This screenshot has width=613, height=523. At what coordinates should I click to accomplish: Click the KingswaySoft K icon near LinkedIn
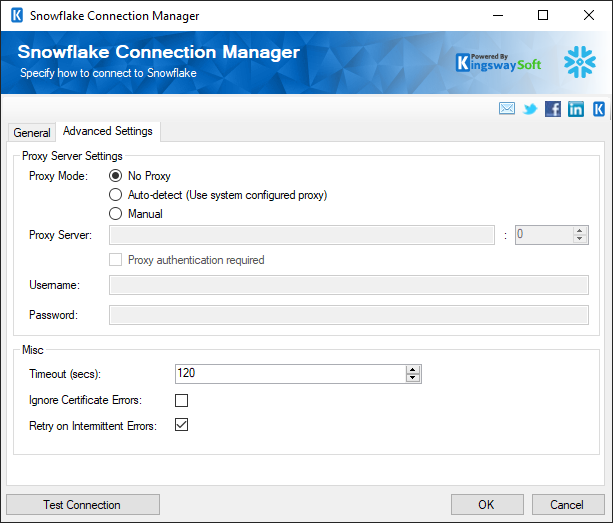point(599,109)
